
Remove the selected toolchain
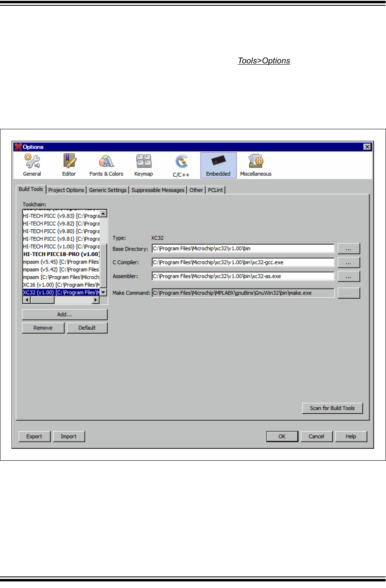click(x=43, y=328)
